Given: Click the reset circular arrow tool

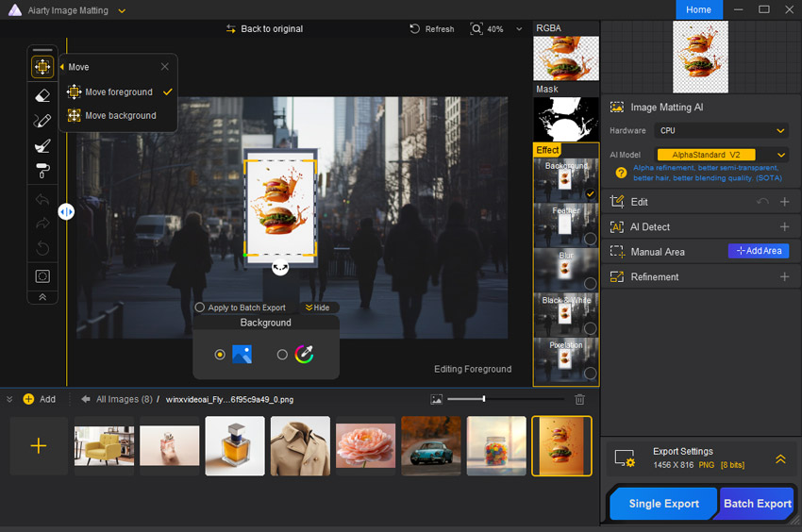Looking at the screenshot, I should [x=42, y=249].
